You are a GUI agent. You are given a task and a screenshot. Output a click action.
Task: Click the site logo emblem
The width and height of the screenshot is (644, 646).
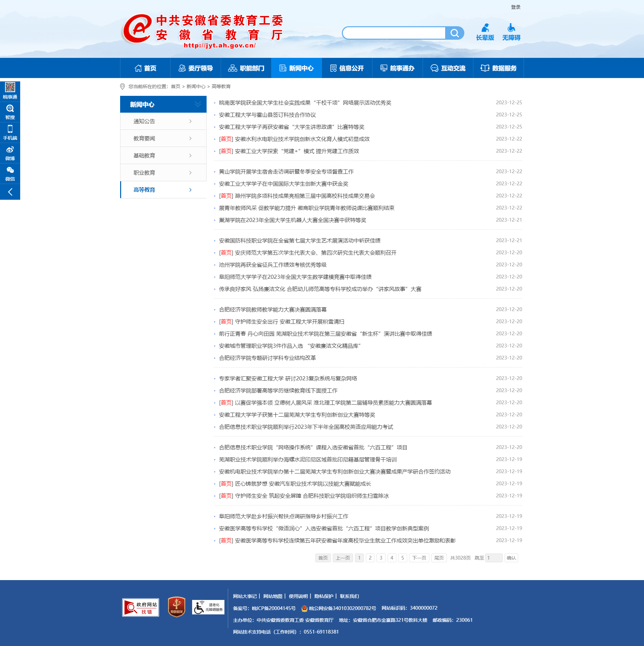(137, 29)
